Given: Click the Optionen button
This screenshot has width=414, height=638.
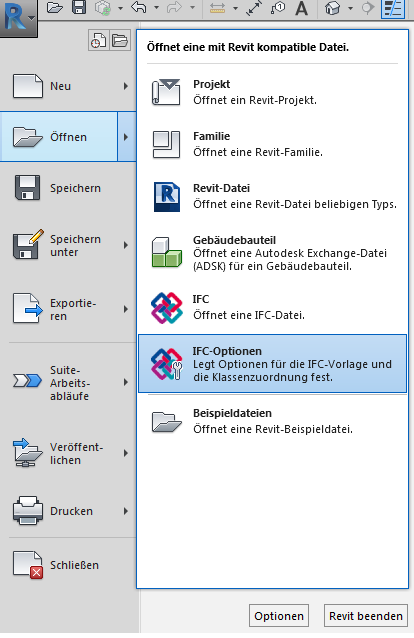Looking at the screenshot, I should [279, 616].
